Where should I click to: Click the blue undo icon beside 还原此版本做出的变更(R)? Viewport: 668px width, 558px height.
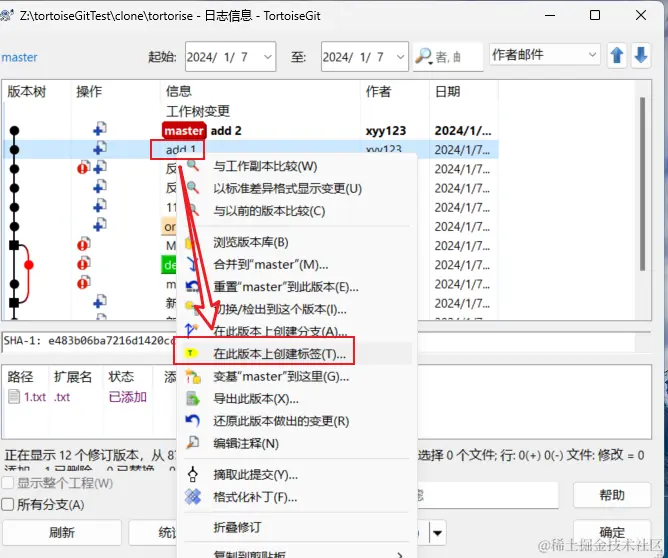193,421
